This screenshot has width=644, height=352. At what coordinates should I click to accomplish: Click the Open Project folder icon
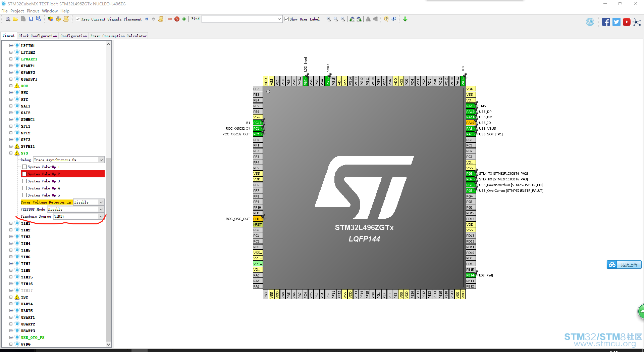pyautogui.click(x=15, y=19)
